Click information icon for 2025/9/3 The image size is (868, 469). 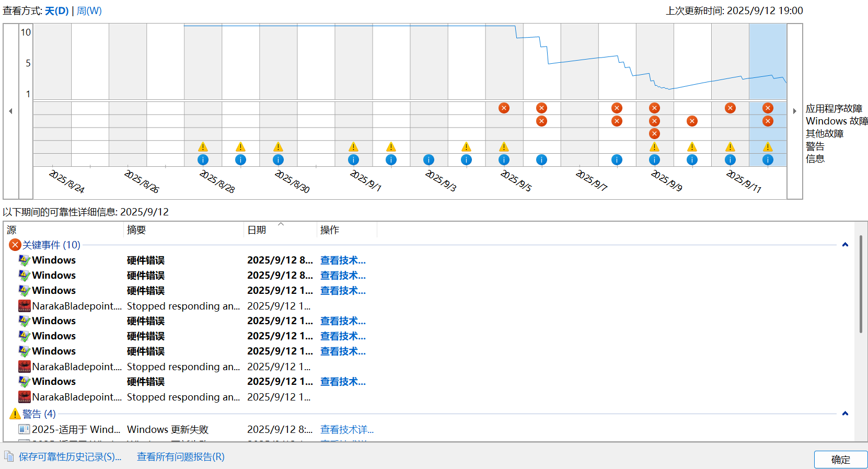tap(429, 160)
